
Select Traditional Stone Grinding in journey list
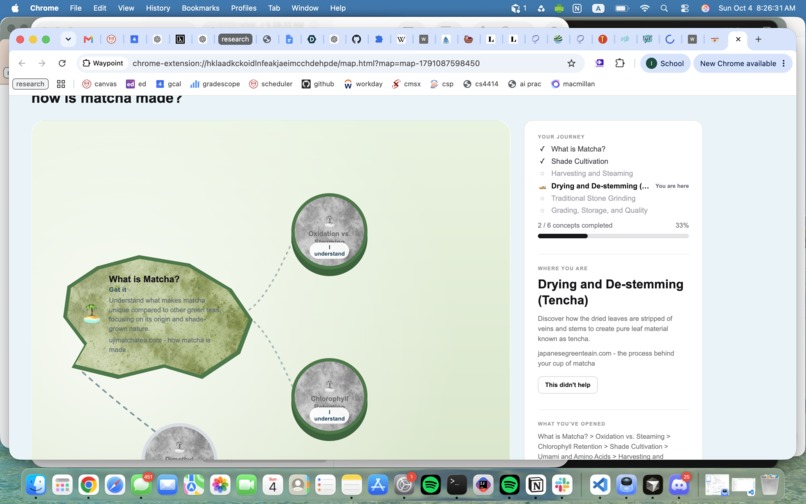point(593,198)
